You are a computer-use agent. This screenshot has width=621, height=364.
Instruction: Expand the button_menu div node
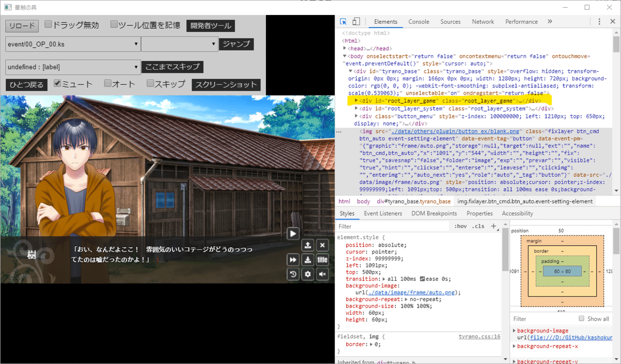point(357,116)
